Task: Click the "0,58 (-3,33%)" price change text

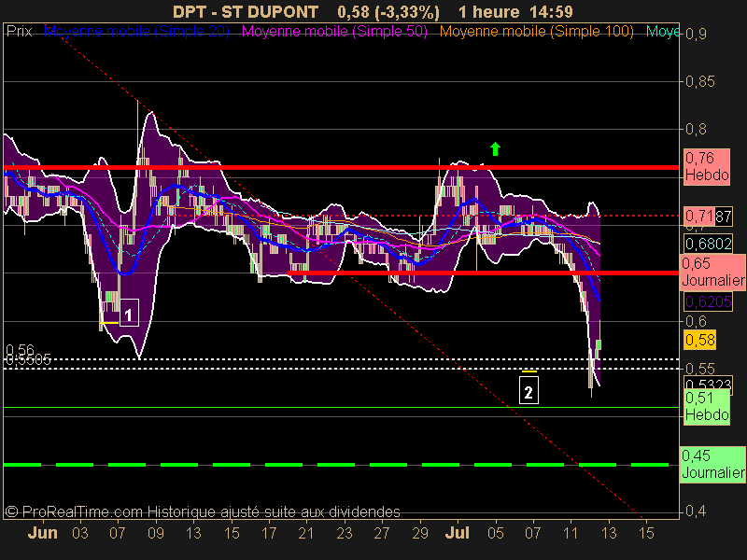Action: (388, 11)
